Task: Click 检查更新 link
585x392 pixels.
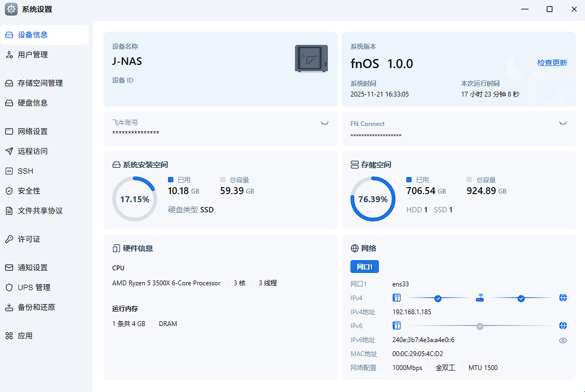Action: [552, 63]
